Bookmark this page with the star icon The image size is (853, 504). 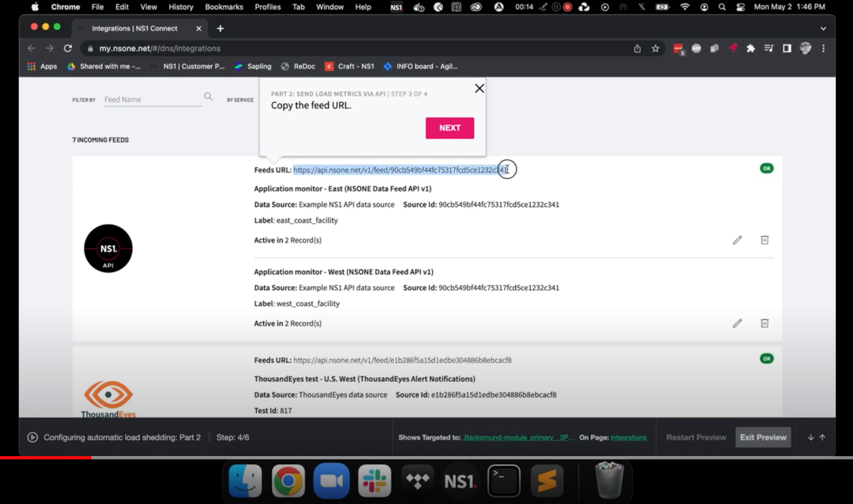tap(655, 48)
